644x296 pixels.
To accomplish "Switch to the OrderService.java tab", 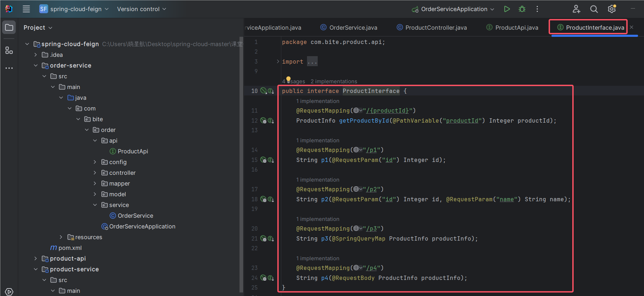I will click(x=349, y=28).
